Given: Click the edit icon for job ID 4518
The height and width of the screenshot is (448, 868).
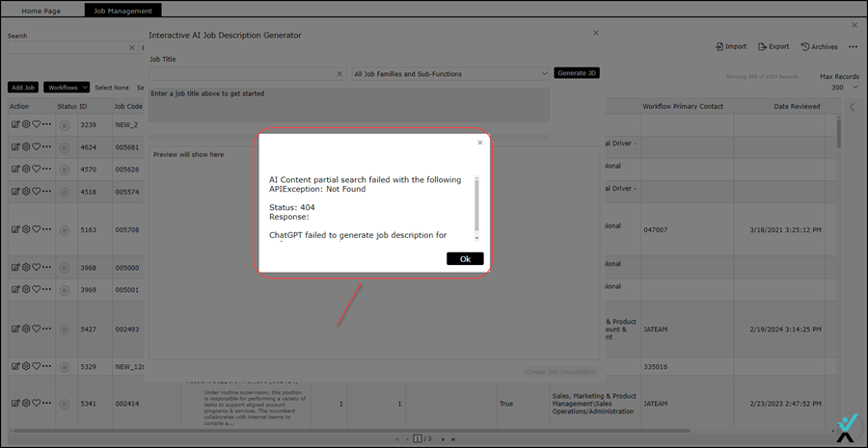Looking at the screenshot, I should (x=15, y=192).
